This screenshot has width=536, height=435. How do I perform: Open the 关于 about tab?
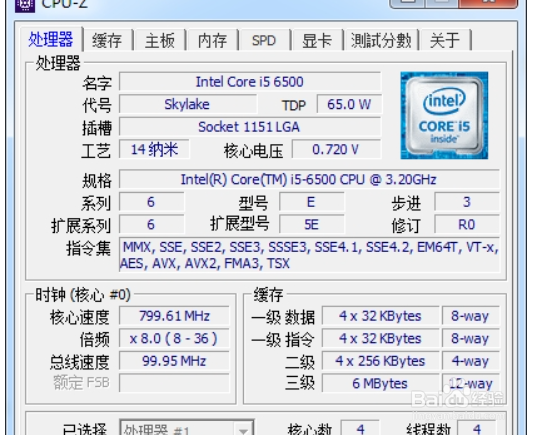(445, 40)
